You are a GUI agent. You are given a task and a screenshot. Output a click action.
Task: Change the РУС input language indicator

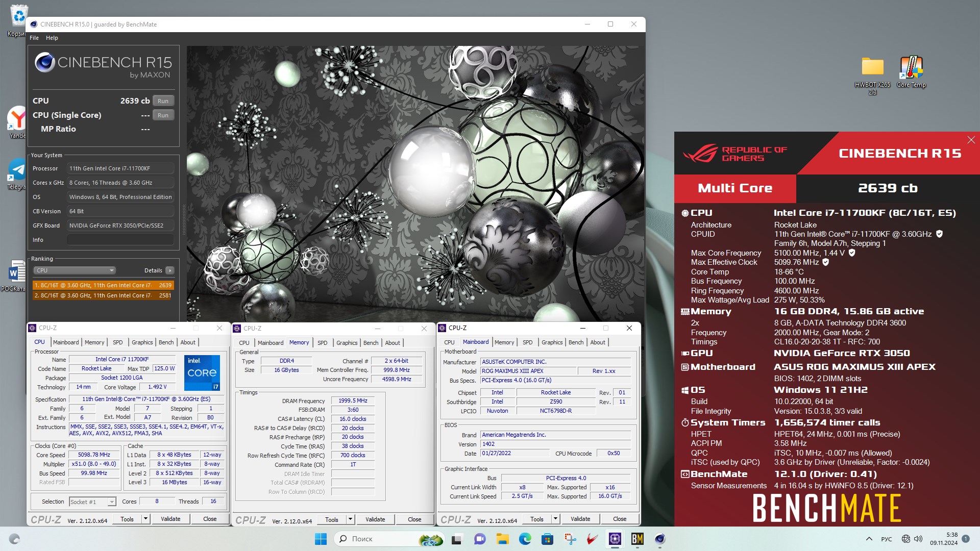pyautogui.click(x=887, y=539)
